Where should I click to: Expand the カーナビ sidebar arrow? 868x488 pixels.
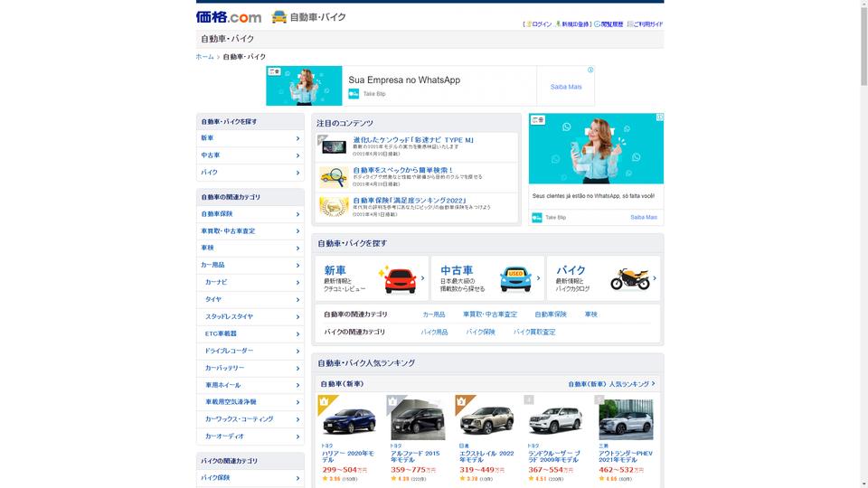(297, 283)
